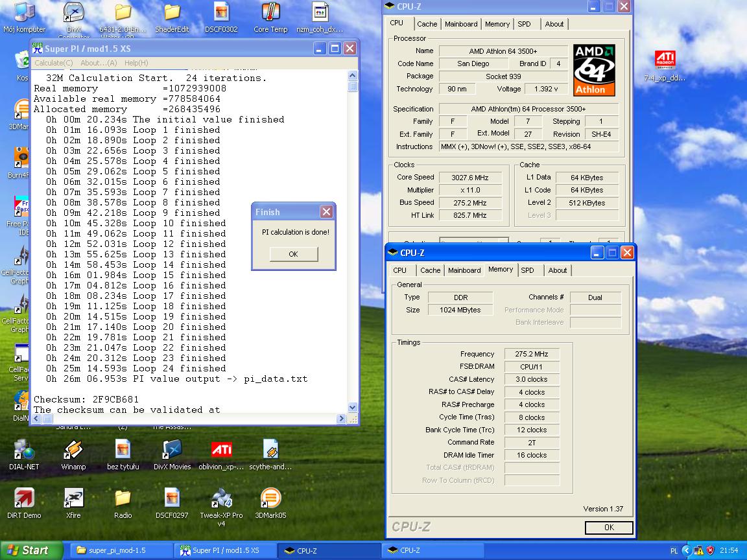Screen dimensions: 747x560
Task: Open Calculate(C) menu in Super PI
Action: pyautogui.click(x=53, y=63)
